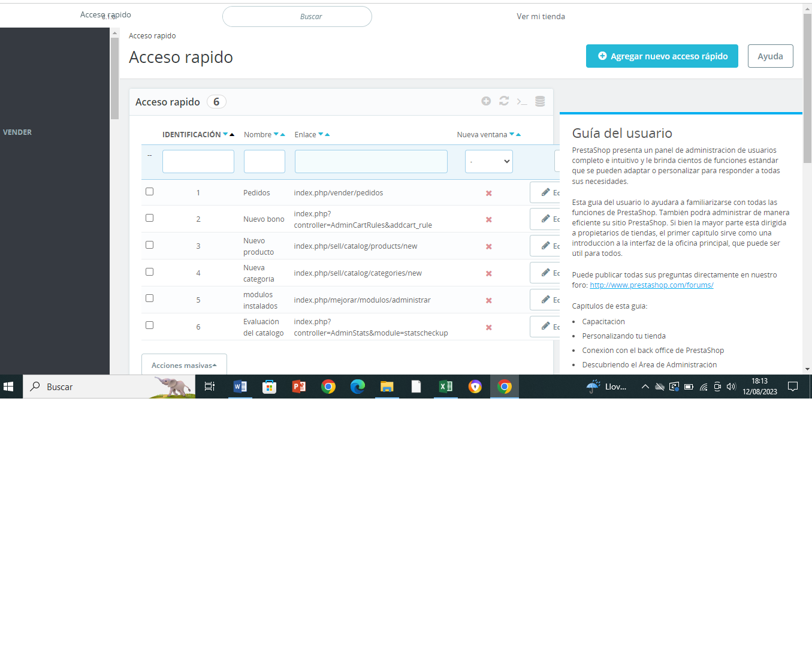Export to SQL Manager database icon
812x652 pixels.
click(x=540, y=101)
